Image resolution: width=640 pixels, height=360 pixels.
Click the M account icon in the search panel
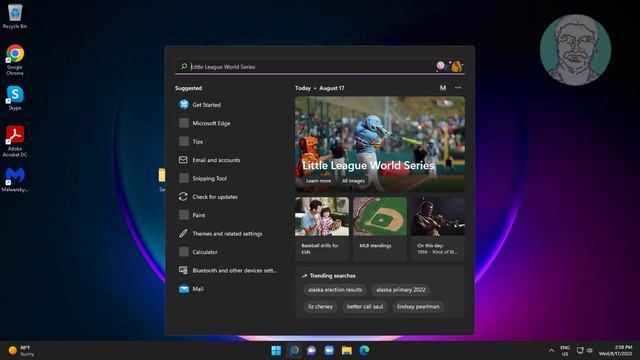click(x=443, y=88)
